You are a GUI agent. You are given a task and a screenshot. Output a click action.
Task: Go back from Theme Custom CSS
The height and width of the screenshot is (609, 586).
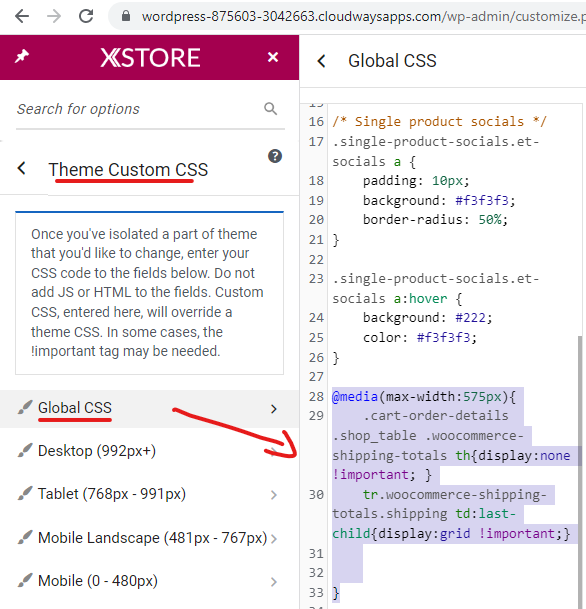[x=22, y=169]
